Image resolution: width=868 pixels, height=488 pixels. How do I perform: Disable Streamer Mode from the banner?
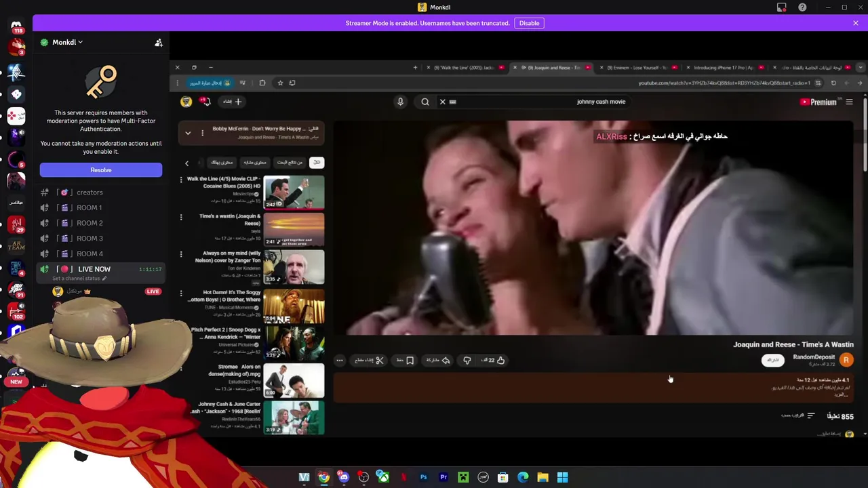point(529,23)
